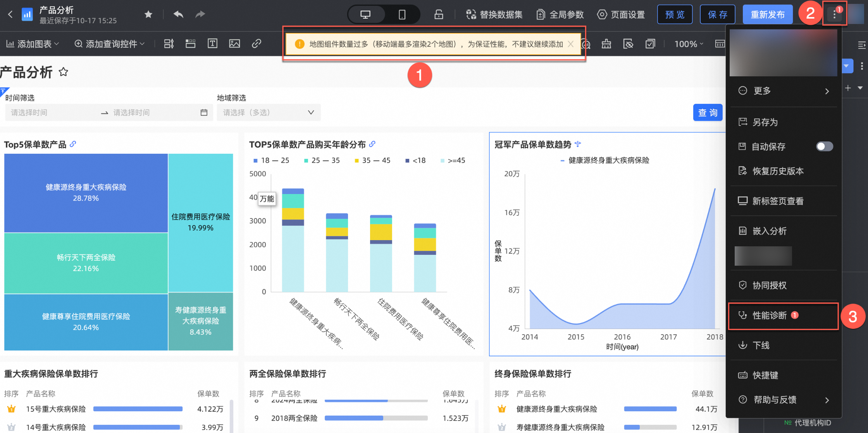Click the 保存 button

[x=718, y=15]
